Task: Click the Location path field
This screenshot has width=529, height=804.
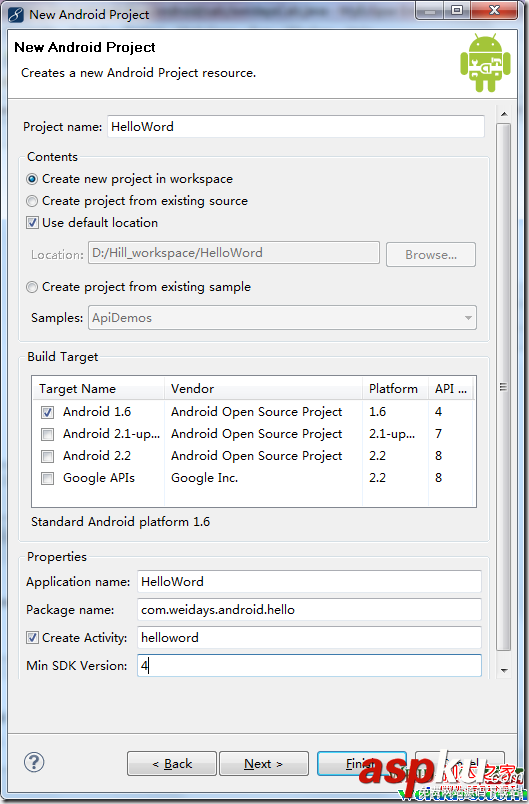Action: coord(234,253)
